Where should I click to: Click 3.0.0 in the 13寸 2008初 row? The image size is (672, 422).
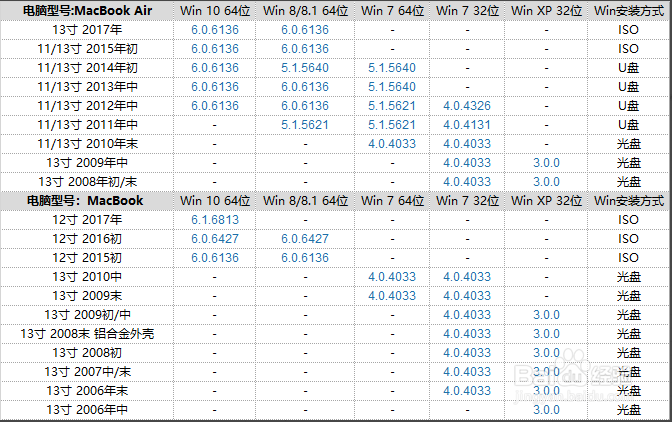pyautogui.click(x=546, y=353)
